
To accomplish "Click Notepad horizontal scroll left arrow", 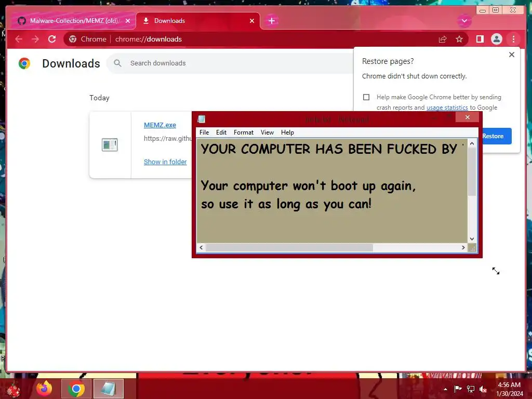I will (201, 248).
